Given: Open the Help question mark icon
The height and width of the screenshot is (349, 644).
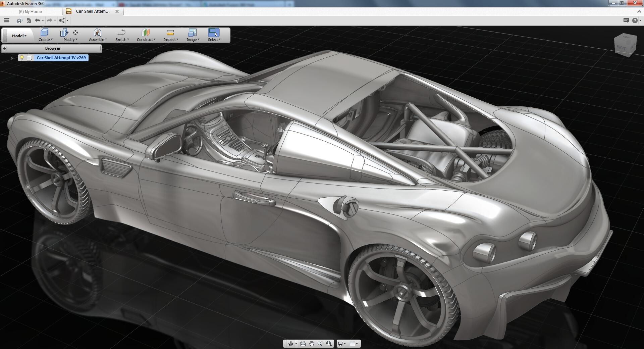Looking at the screenshot, I should click(x=635, y=20).
